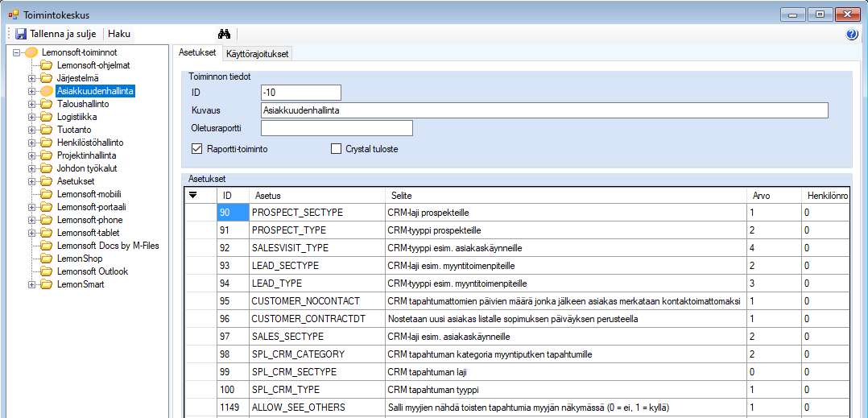
Task: Select the Asetukset tab
Action: pyautogui.click(x=197, y=52)
